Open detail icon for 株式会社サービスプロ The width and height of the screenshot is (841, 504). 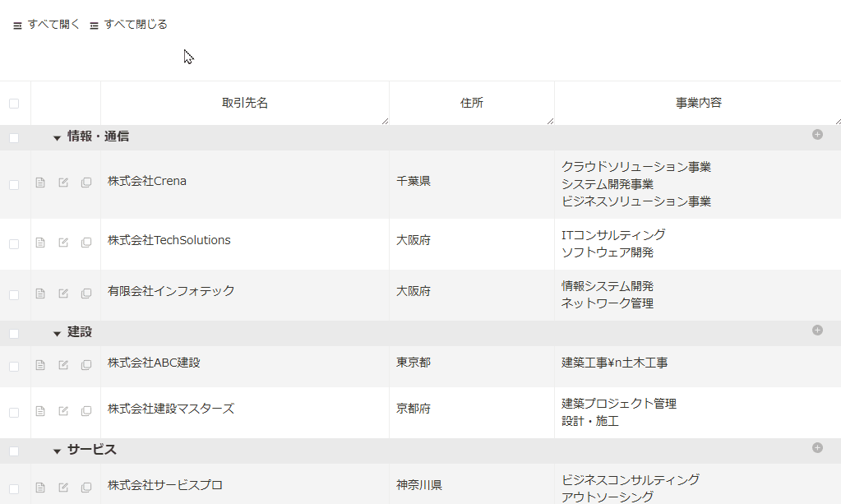pos(40,488)
